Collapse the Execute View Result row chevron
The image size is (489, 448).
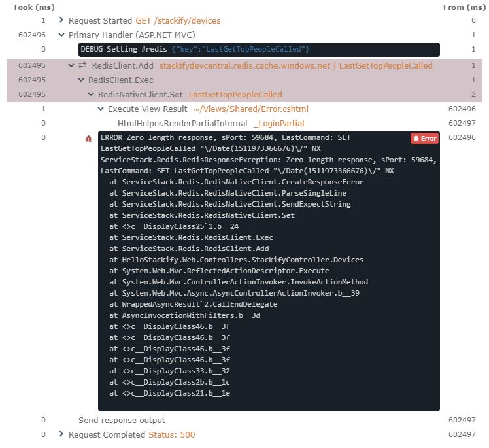click(101, 109)
